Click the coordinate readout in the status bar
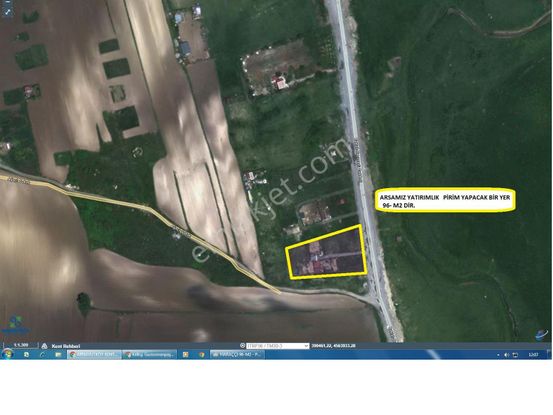 tap(333, 346)
